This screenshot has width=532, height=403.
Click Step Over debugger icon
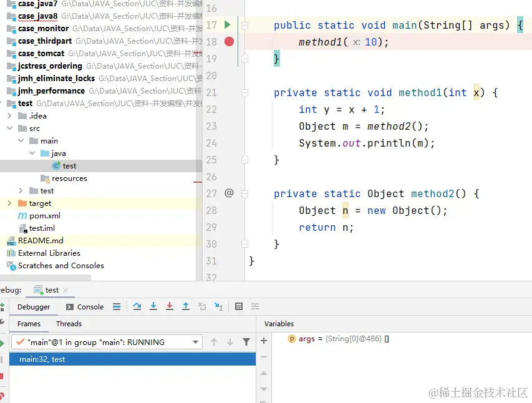tap(137, 306)
